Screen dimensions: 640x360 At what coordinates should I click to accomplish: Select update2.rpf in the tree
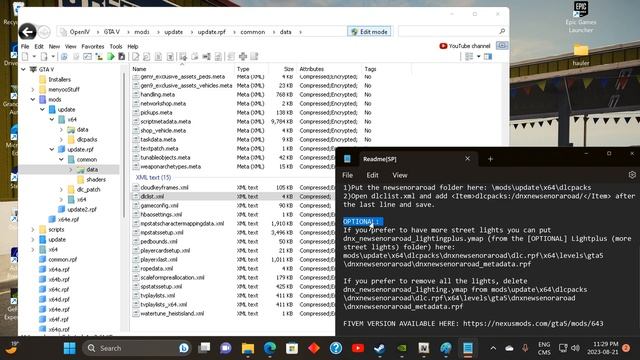pyautogui.click(x=78, y=209)
